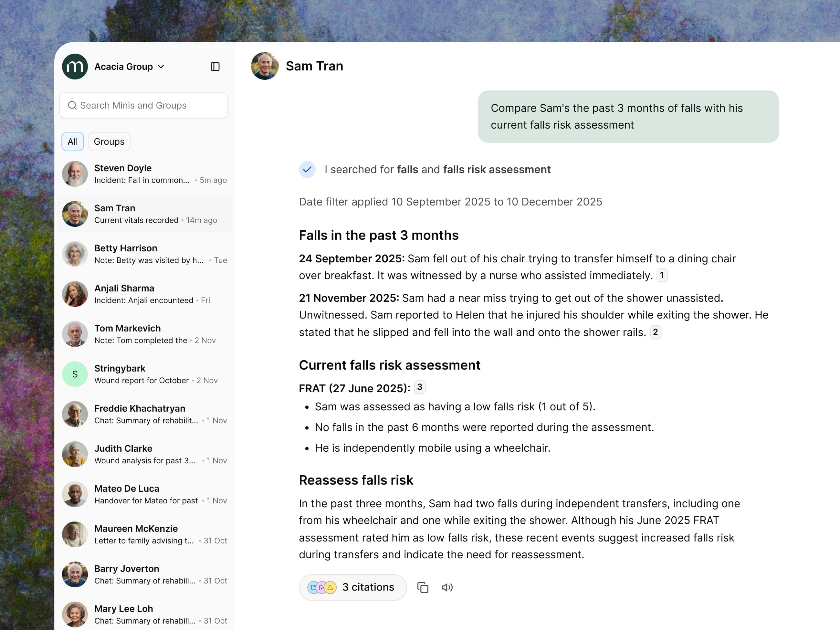Click Tom Markevich's avatar
Screen dimensions: 840x630
click(x=75, y=334)
